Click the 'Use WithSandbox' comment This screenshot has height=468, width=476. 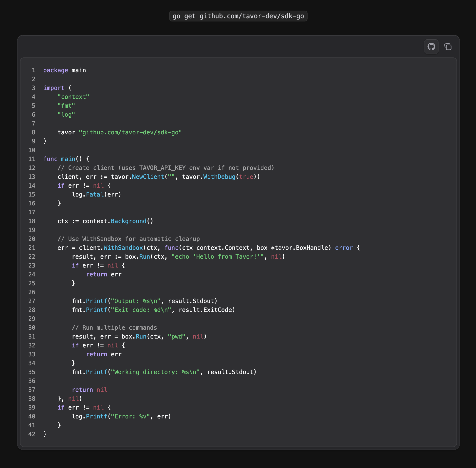(x=128, y=239)
